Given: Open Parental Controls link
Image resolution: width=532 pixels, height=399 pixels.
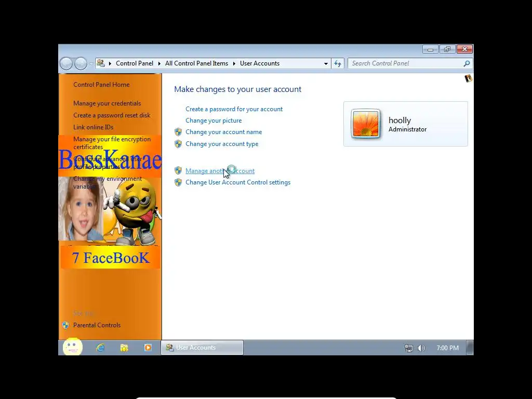Looking at the screenshot, I should point(97,325).
